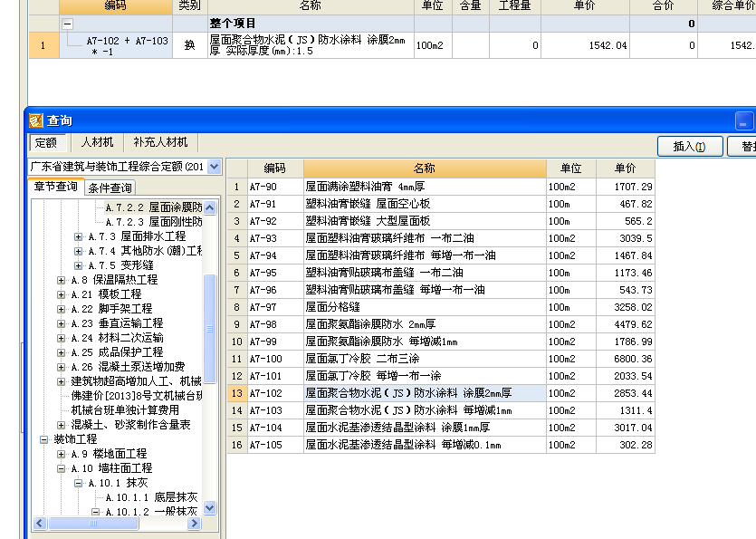The width and height of the screenshot is (756, 539).
Task: Expand A.7.3 屋面排水工程 node
Action: point(78,237)
